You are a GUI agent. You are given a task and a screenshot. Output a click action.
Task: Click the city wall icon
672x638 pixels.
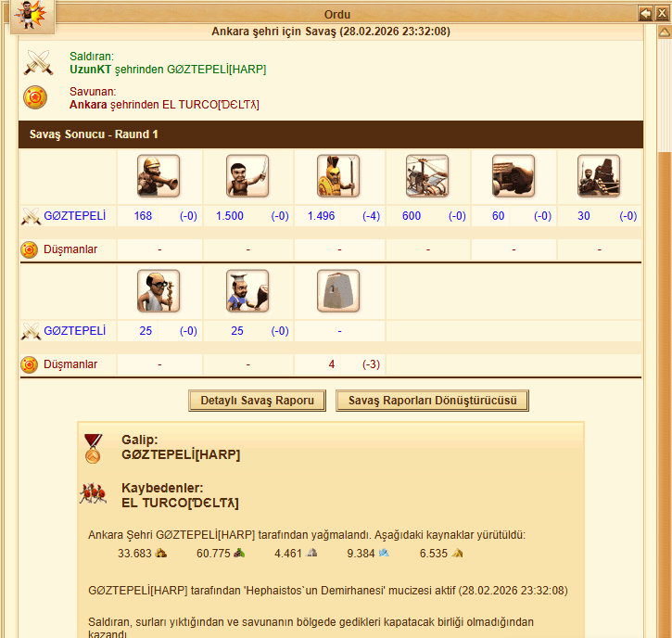[x=338, y=290]
